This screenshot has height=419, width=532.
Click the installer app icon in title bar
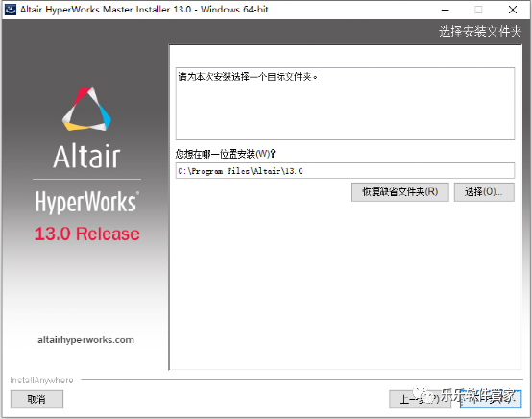(11, 10)
